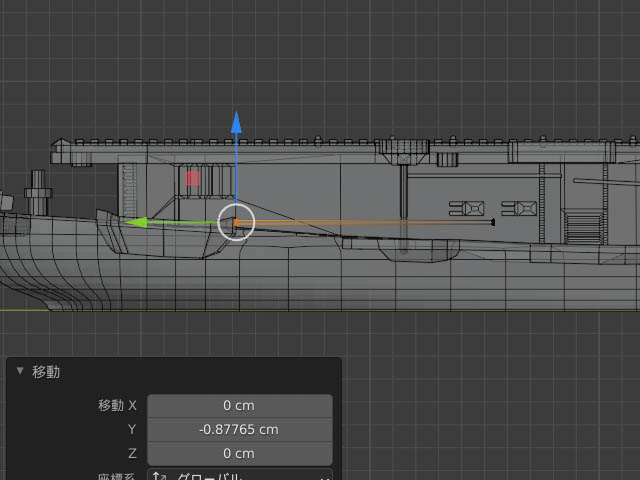Click the blue Z-axis gizmo arrow
This screenshot has width=640, height=480.
click(236, 122)
